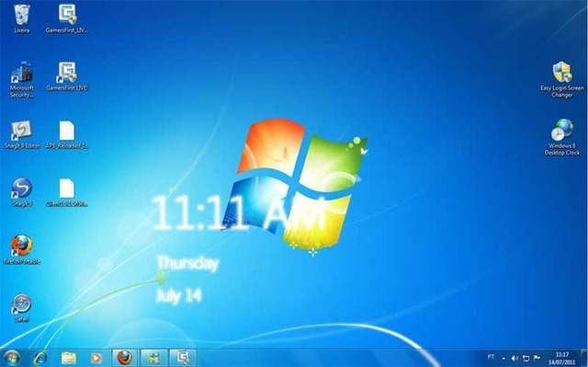Image resolution: width=588 pixels, height=367 pixels.
Task: Switch to the Firefox taskbar window
Action: (125, 358)
